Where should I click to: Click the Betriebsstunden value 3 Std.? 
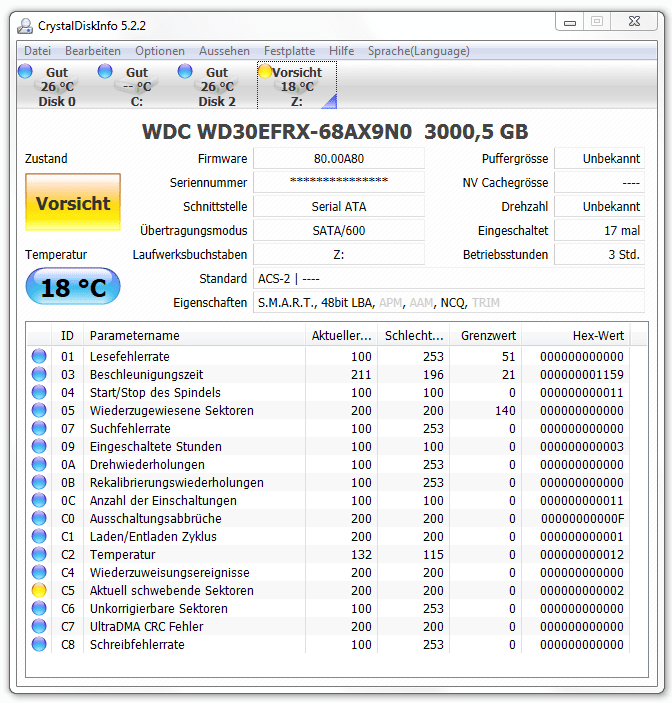point(599,255)
